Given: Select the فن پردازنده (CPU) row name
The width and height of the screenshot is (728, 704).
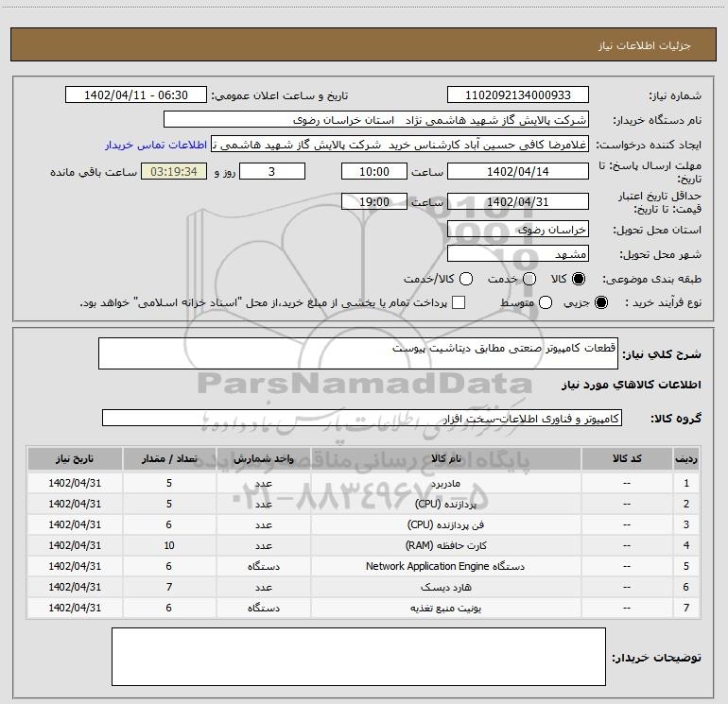Looking at the screenshot, I should click(x=445, y=524).
